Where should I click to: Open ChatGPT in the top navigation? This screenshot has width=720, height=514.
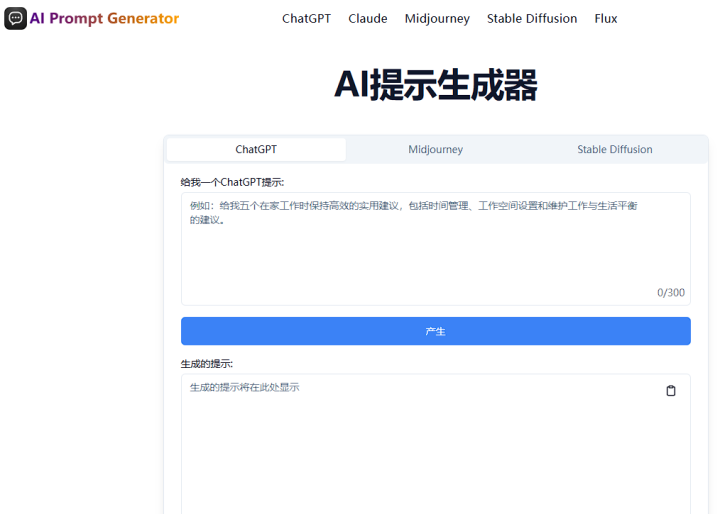tap(306, 18)
